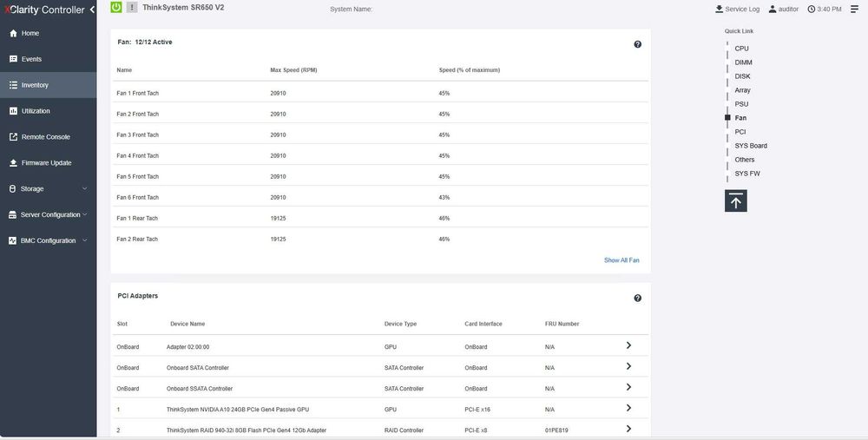Viewport: 868px width, 440px height.
Task: Click the auditor account name
Action: [x=788, y=10]
